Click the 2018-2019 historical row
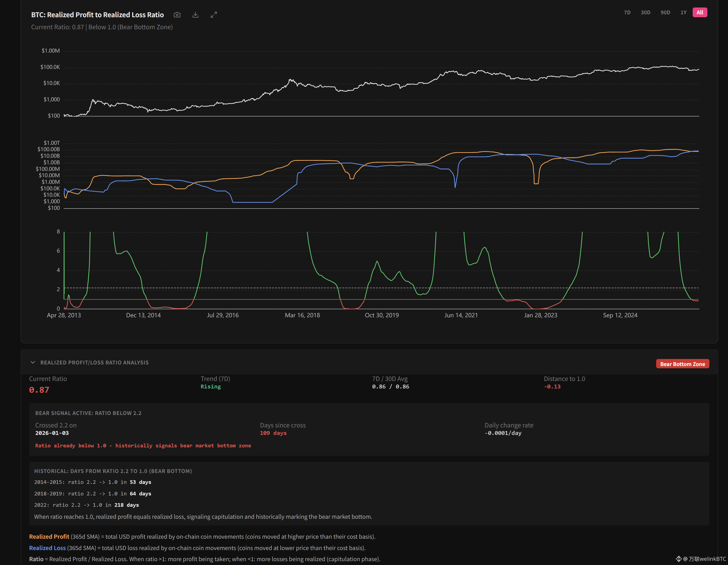Image resolution: width=728 pixels, height=565 pixels. 93,494
